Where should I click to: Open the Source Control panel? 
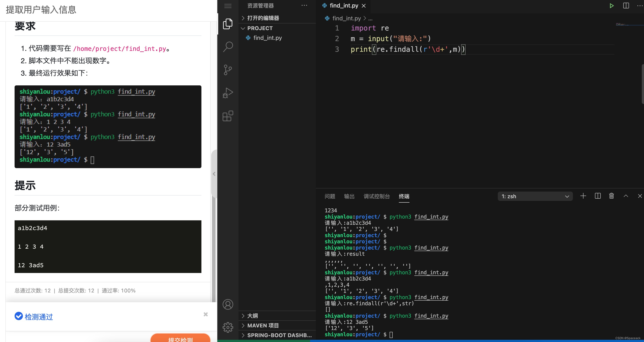[228, 70]
